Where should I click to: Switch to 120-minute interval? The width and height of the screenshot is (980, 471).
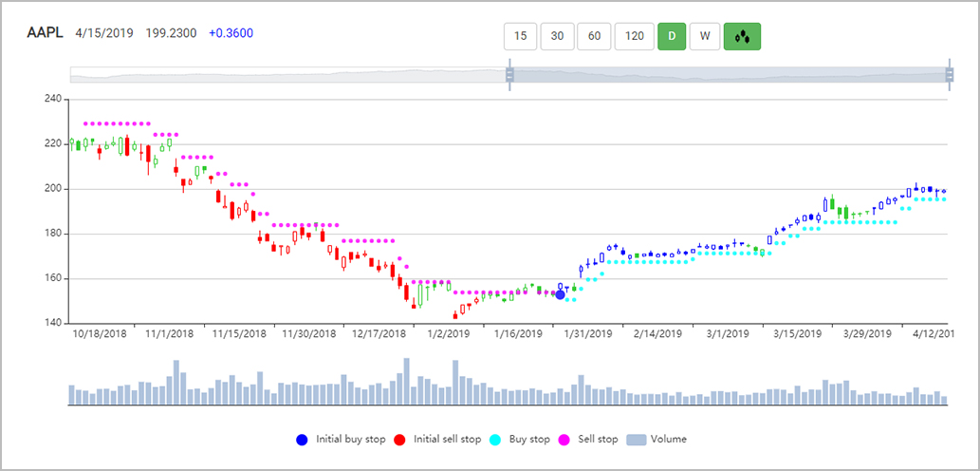[x=635, y=37]
